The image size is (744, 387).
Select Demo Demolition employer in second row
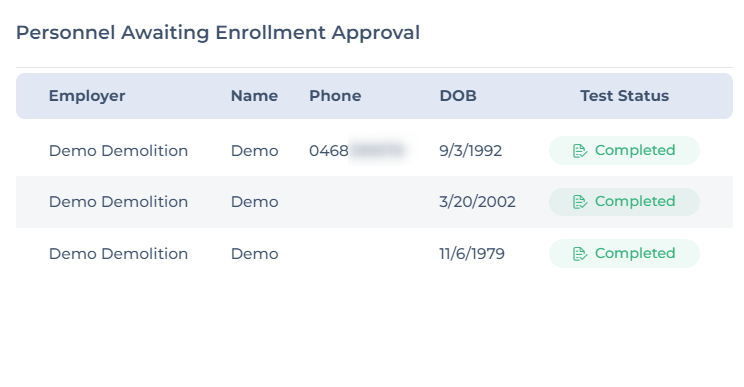tap(119, 202)
